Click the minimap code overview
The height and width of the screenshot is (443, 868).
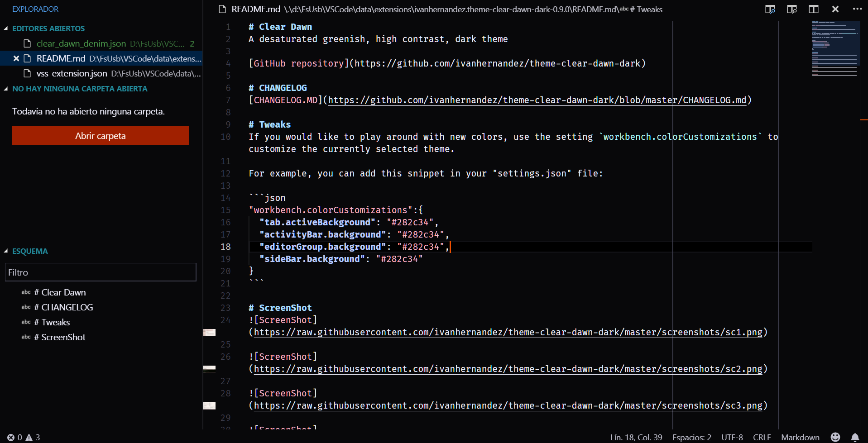click(835, 49)
